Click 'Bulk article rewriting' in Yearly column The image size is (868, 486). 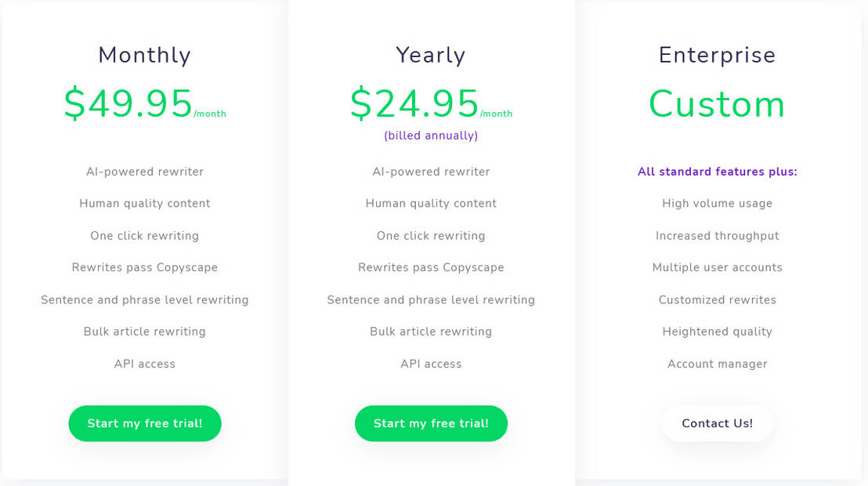431,332
